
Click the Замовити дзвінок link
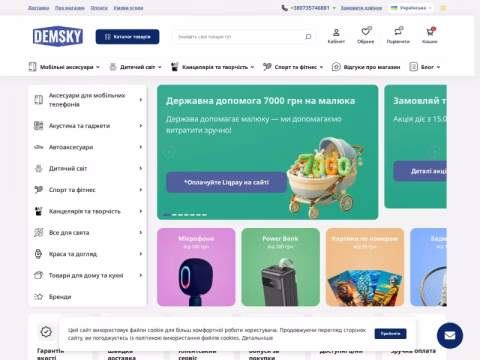[x=361, y=8]
